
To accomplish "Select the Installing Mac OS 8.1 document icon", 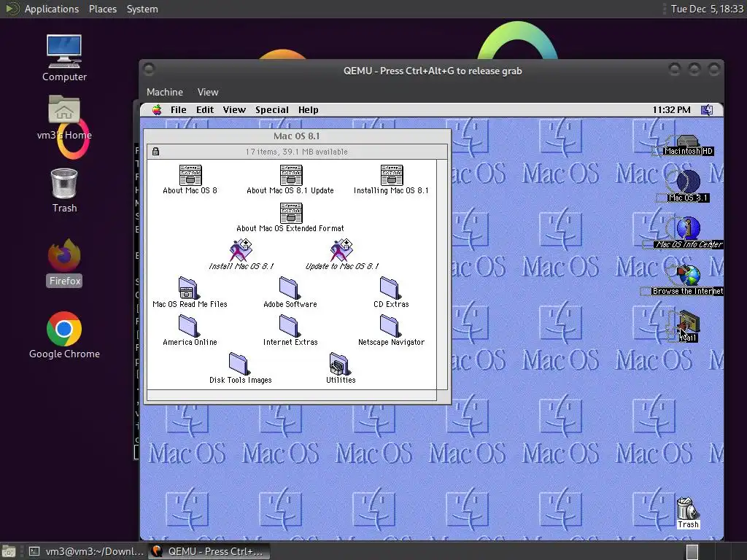I will click(392, 175).
